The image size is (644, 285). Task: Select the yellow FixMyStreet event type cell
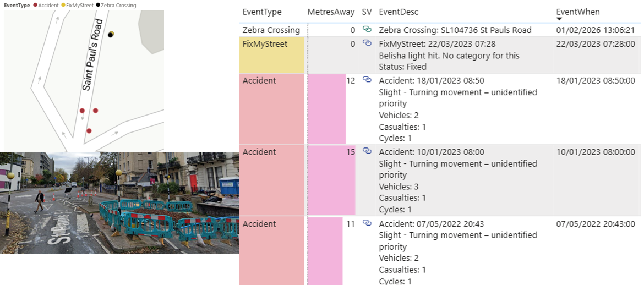(x=272, y=55)
